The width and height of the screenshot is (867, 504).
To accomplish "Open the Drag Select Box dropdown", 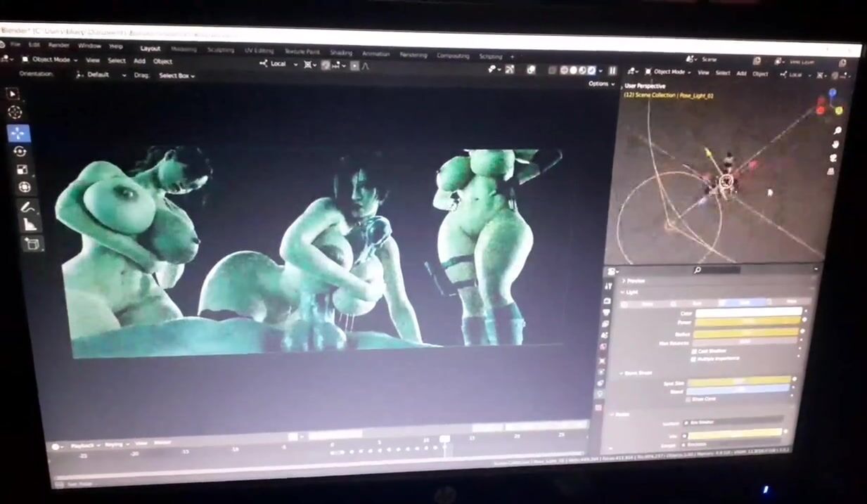I will (176, 75).
